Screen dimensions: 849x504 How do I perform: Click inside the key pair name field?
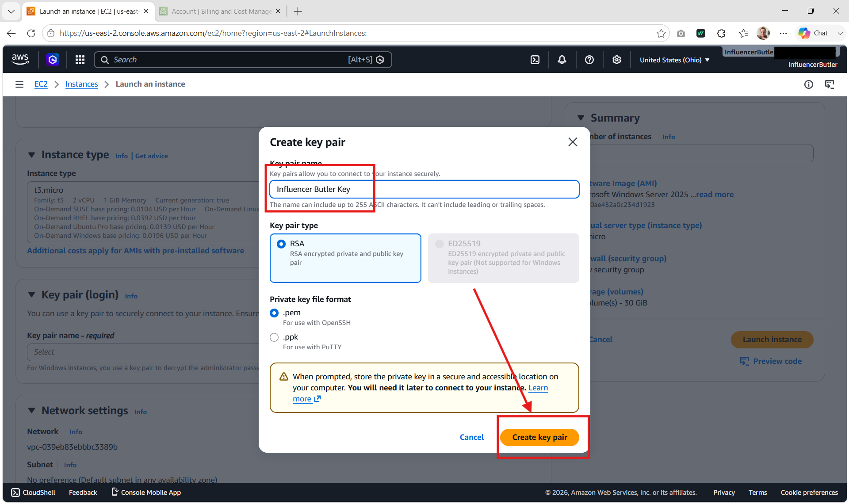click(424, 189)
